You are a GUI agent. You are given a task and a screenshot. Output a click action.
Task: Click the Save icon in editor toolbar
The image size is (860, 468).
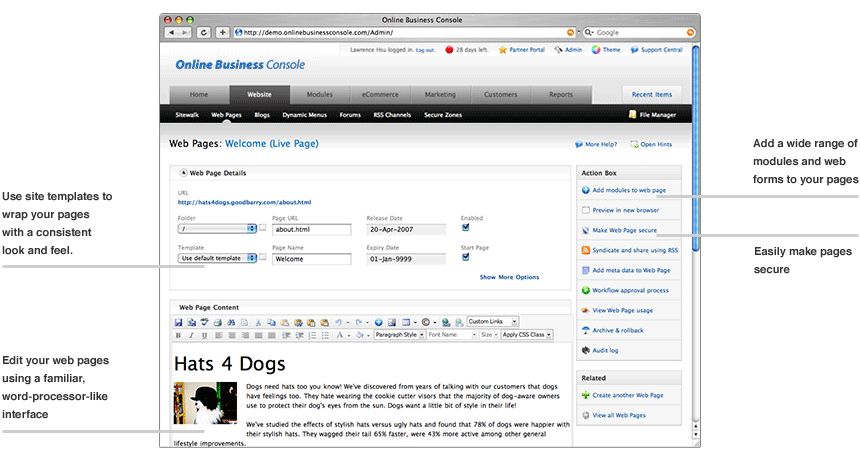pyautogui.click(x=179, y=322)
